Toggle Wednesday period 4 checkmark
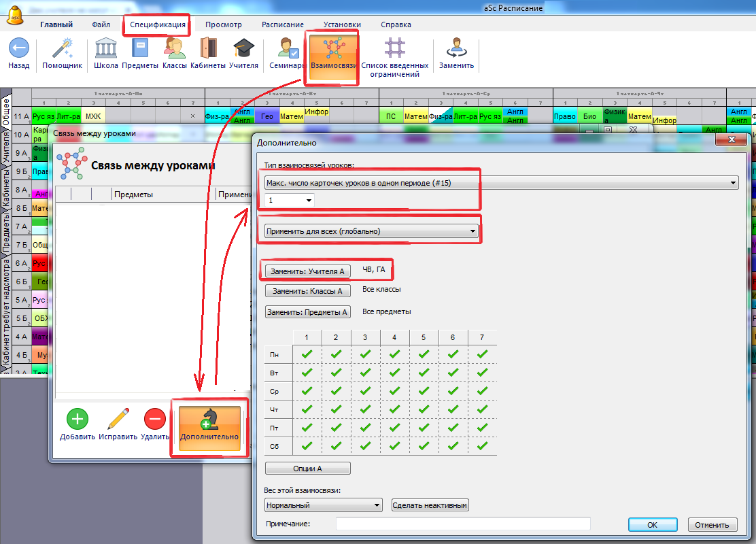Viewport: 756px width, 544px height. (x=394, y=391)
